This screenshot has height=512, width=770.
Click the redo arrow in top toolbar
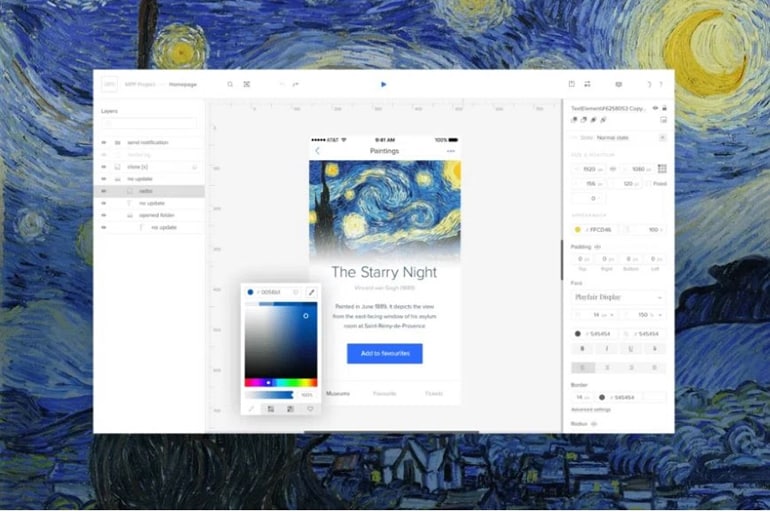click(296, 84)
